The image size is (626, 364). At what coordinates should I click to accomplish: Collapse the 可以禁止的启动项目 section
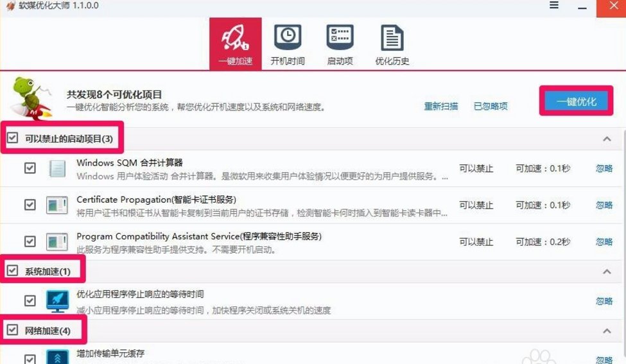607,139
